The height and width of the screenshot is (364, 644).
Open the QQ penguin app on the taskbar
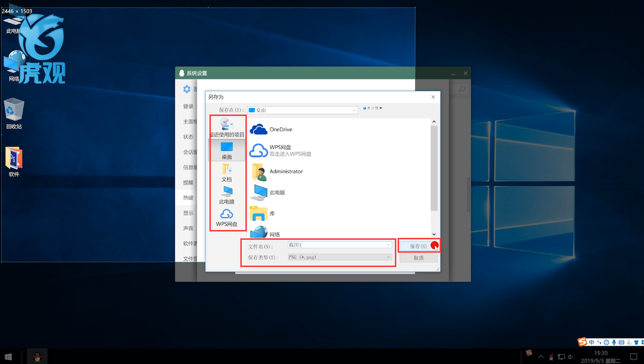(x=37, y=357)
